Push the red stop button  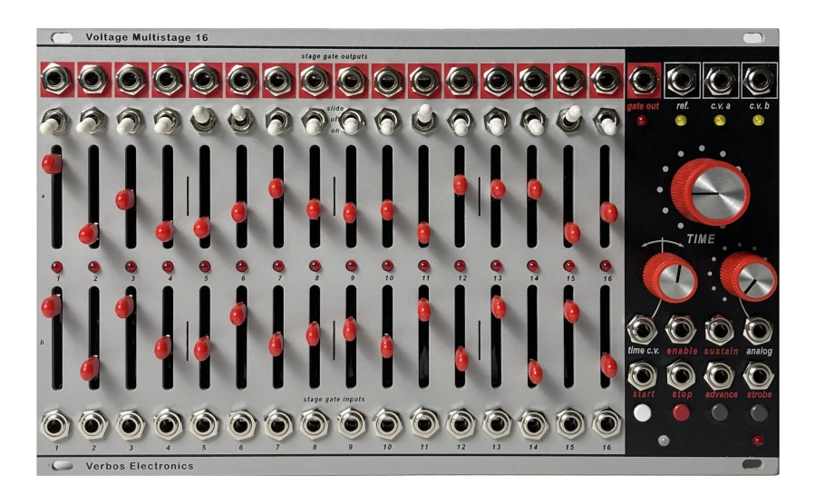pos(681,413)
